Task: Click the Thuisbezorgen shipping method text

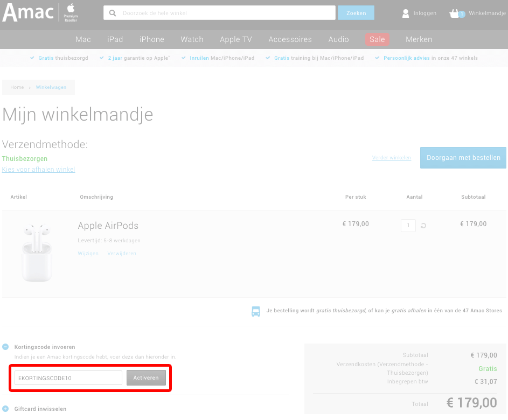Action: (25, 159)
